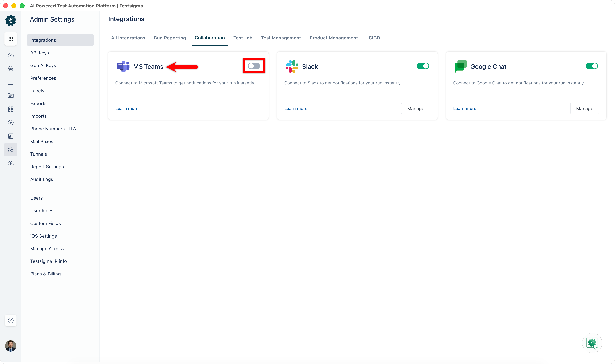Image resolution: width=615 pixels, height=364 pixels.
Task: Open the Test Lab tab
Action: click(243, 38)
